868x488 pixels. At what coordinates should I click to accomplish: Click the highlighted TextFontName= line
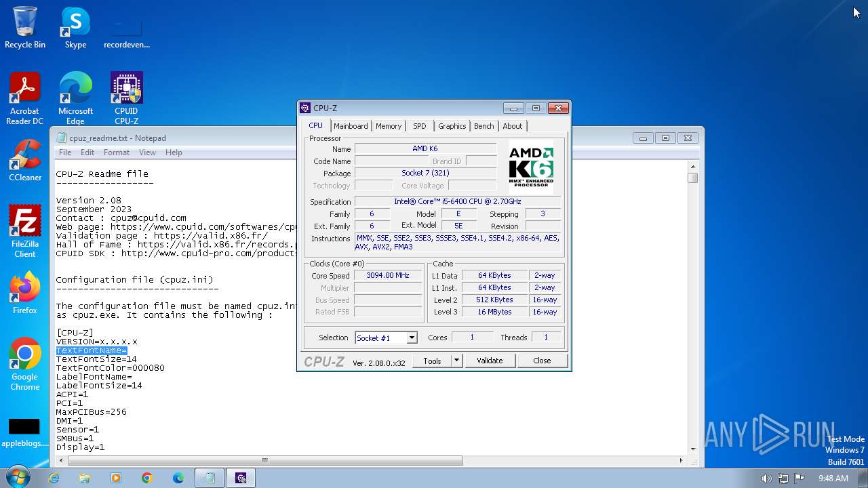[92, 350]
